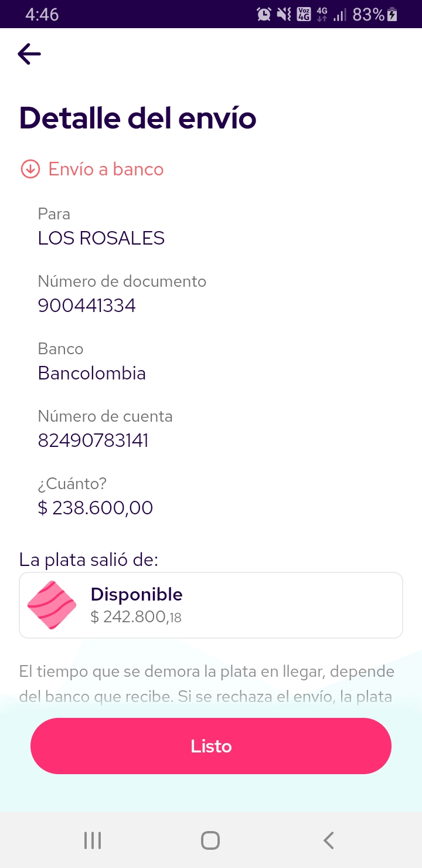
Task: Tap the Android home button
Action: click(210, 840)
